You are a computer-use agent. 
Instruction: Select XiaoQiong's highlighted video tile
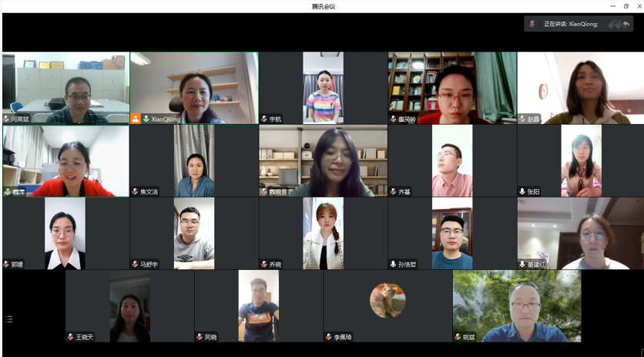193,87
